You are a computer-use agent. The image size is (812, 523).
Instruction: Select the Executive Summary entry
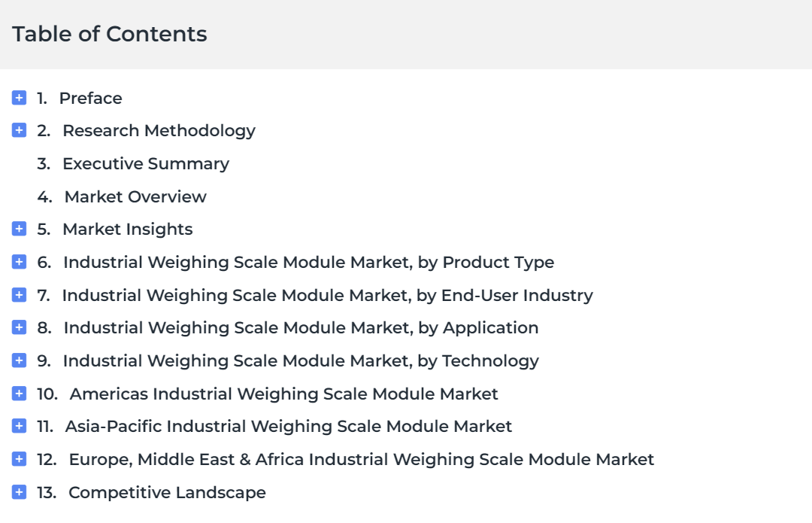click(x=146, y=164)
